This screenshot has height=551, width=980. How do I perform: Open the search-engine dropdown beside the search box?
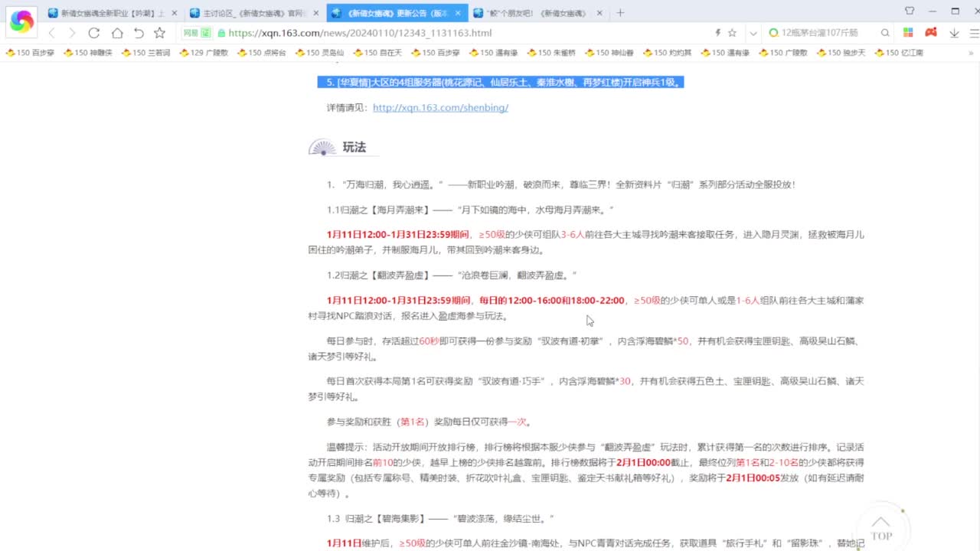(773, 34)
